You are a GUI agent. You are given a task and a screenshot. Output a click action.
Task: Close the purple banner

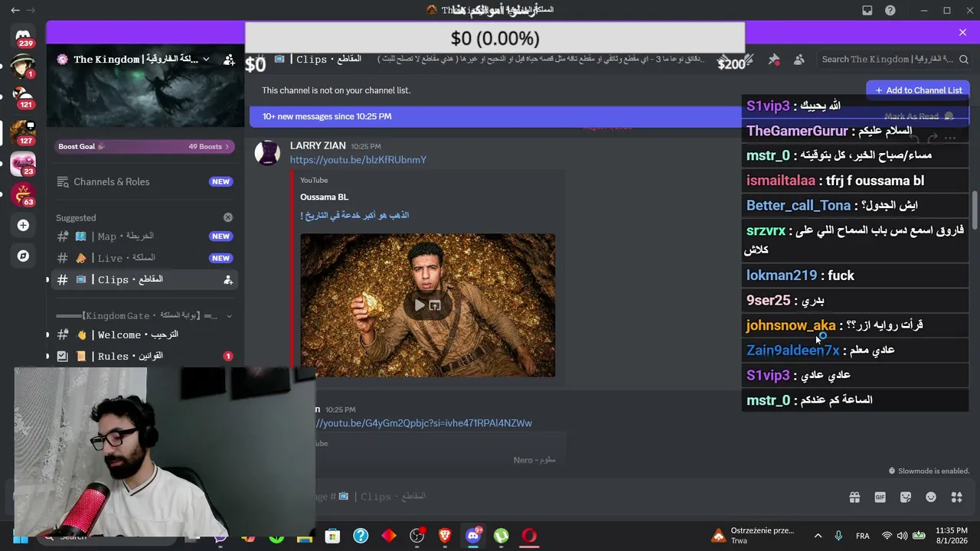click(962, 32)
